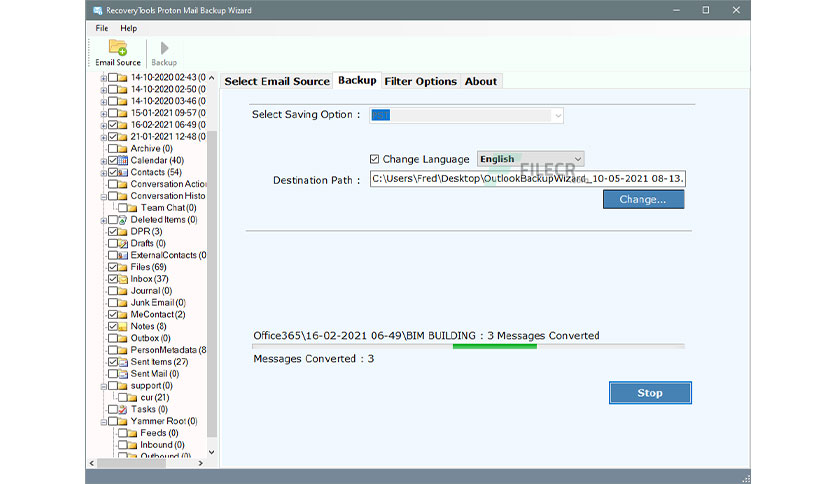Click the MeContact folder icon
Viewport: 836px width, 484px height.
123,314
